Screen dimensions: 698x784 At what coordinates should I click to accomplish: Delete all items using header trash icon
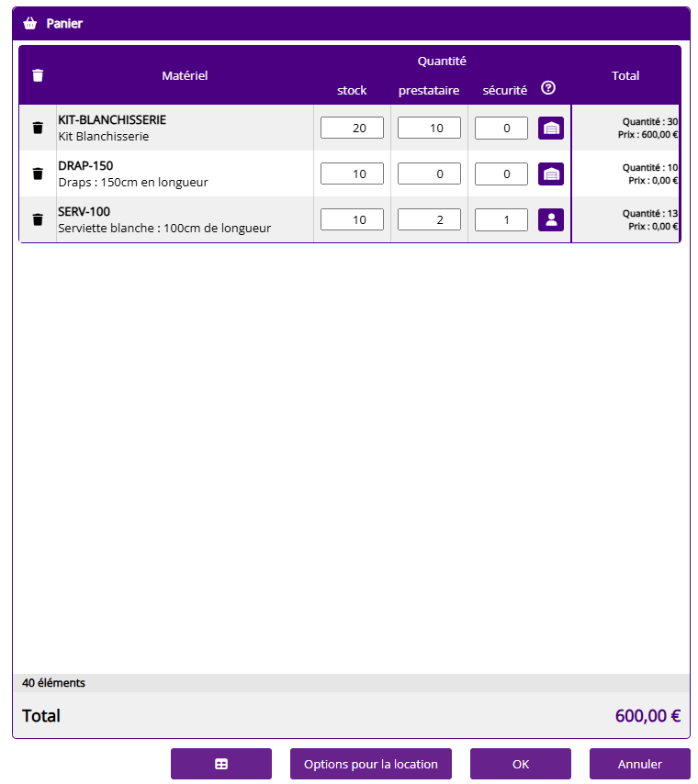pyautogui.click(x=38, y=75)
